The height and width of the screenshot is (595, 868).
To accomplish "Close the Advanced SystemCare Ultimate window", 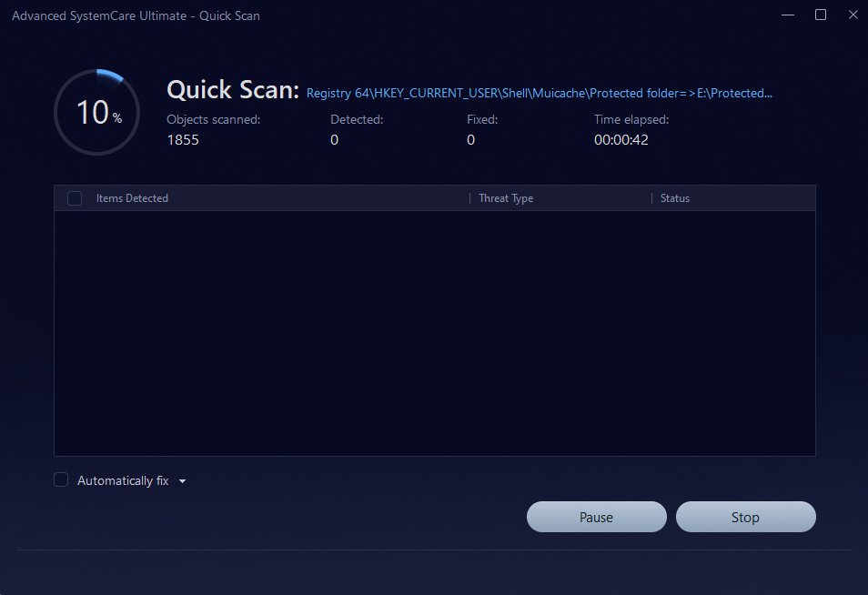I will (853, 15).
